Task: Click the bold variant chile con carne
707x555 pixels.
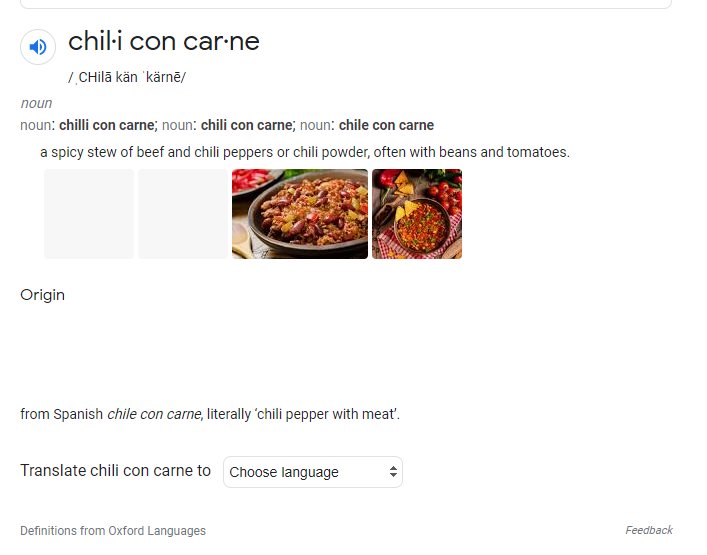Action: click(x=386, y=125)
